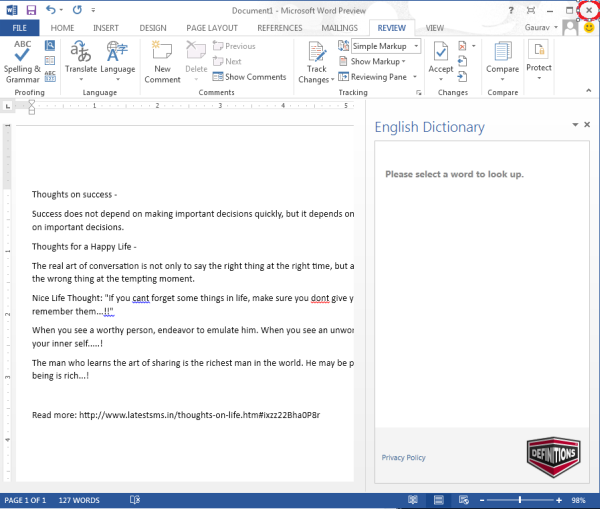The image size is (600, 509).
Task: Open the Tracking group dialog launcher
Action: (x=419, y=93)
